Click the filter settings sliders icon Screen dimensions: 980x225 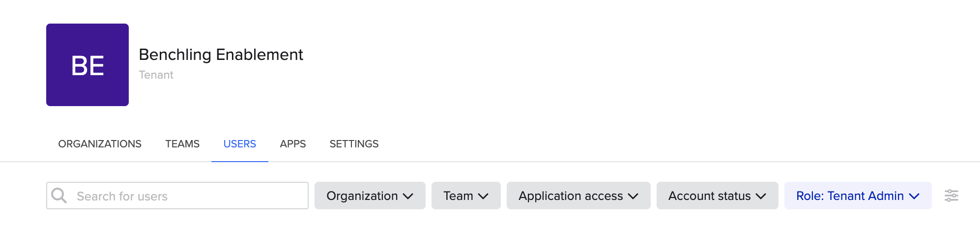[x=951, y=196]
